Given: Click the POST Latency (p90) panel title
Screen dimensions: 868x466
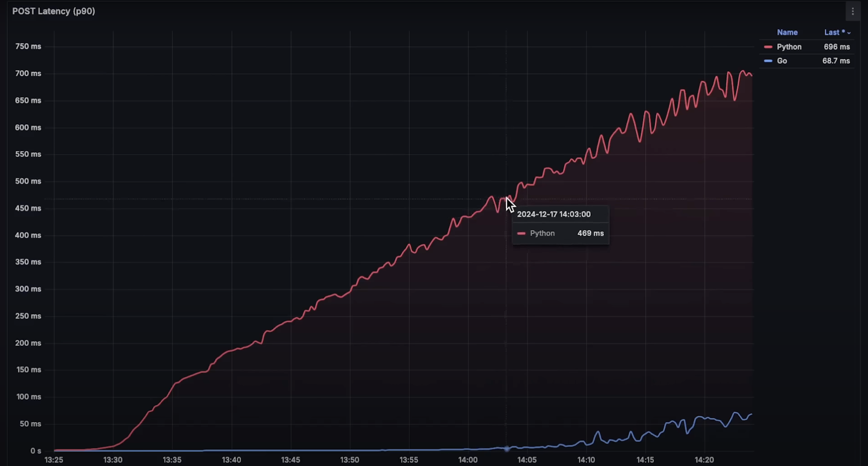Looking at the screenshot, I should 54,11.
